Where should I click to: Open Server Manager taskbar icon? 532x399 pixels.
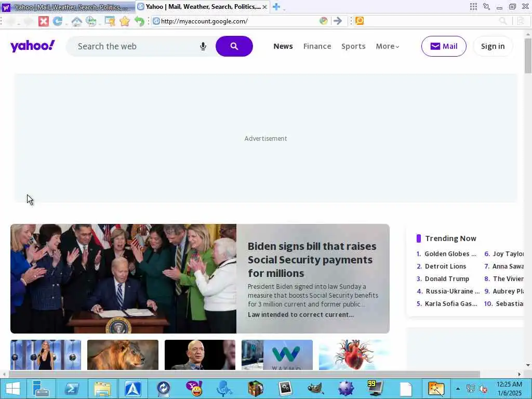(41, 389)
